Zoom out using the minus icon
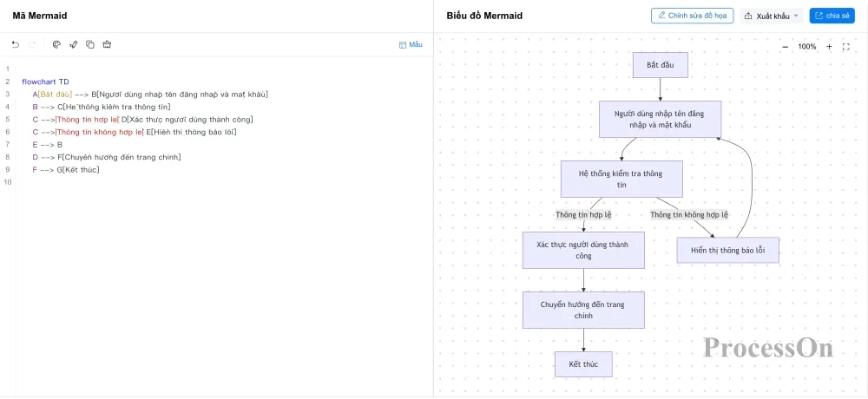868x399 pixels. pos(785,47)
